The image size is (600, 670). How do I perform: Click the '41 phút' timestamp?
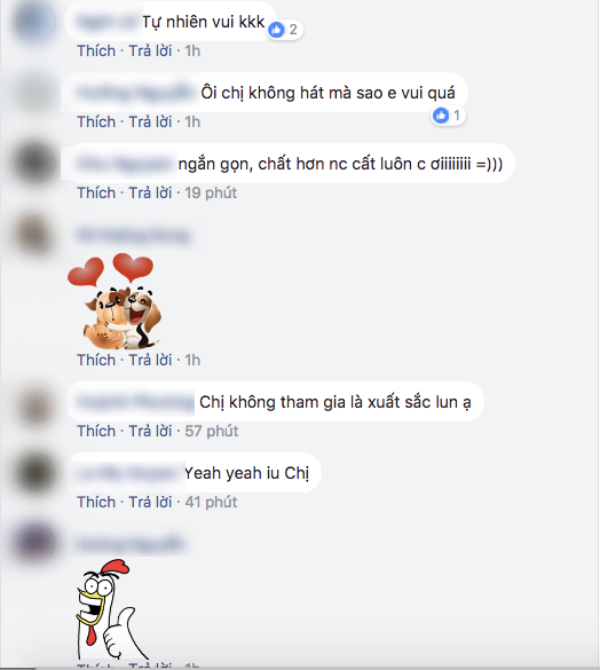(x=211, y=502)
